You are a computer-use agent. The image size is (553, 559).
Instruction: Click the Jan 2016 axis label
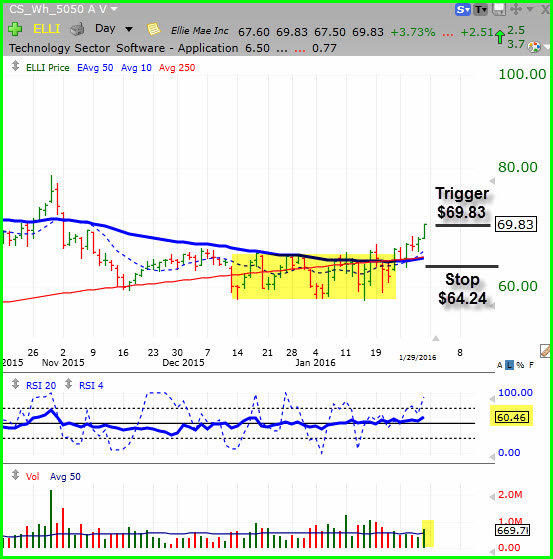316,363
